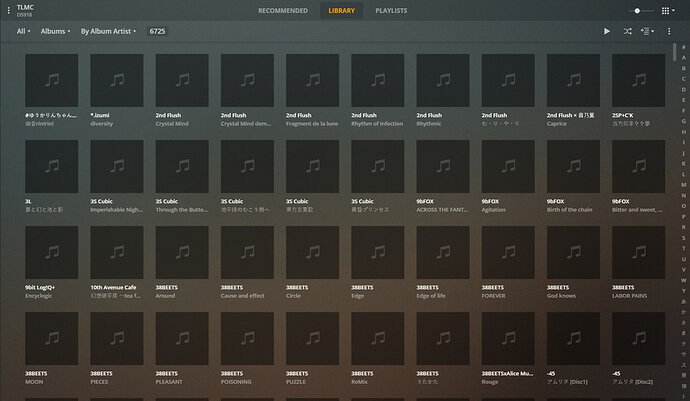Viewport: 690px width, 401px height.
Task: Click the Crystal Mind dem... album title
Action: [x=246, y=124]
